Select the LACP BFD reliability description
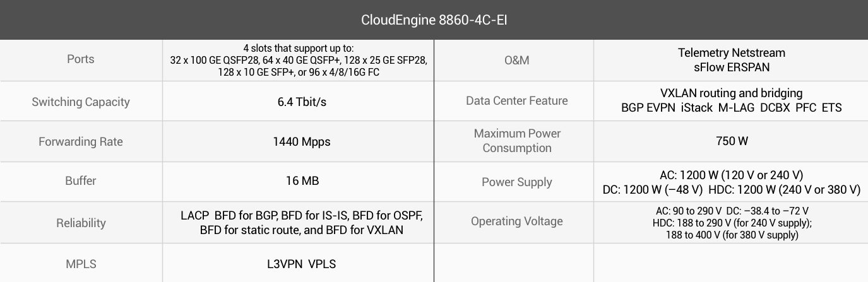868x282 pixels. tap(302, 223)
